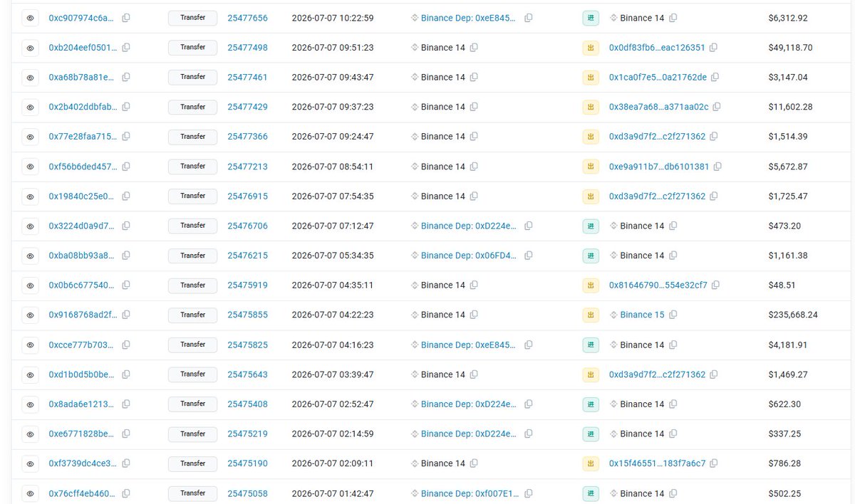Viewport: 855px width, 504px height.
Task: Copy transaction hash 0xc907974c6a
Action: point(126,18)
